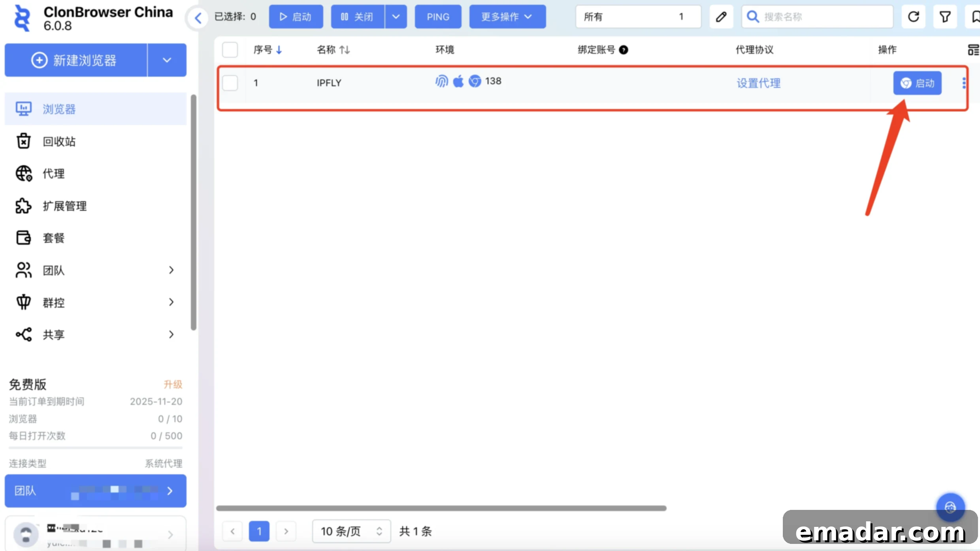Open the blue 团队 switcher bar
This screenshot has width=980, height=551.
point(95,491)
